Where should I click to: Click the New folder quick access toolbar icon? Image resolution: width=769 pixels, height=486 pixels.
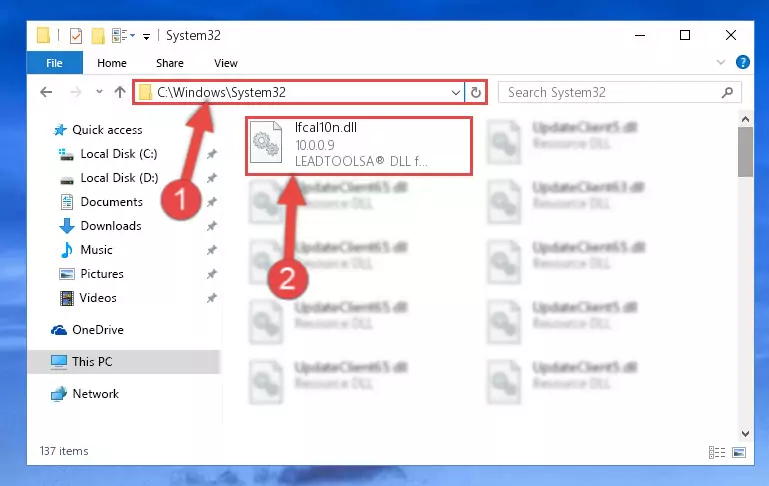coord(98,36)
